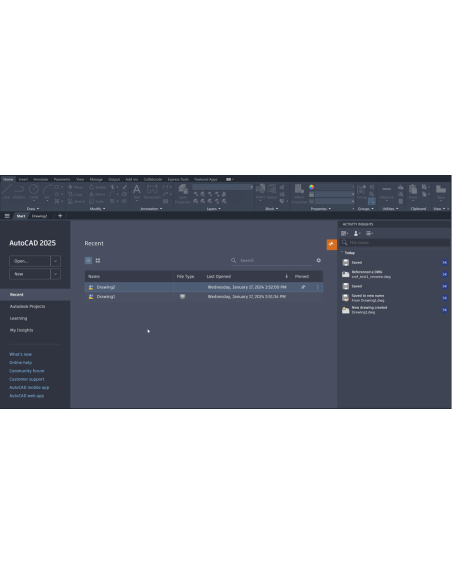Viewport: 452px width, 584px height.
Task: Open Layer Properties from the ribbon
Action: (183, 193)
